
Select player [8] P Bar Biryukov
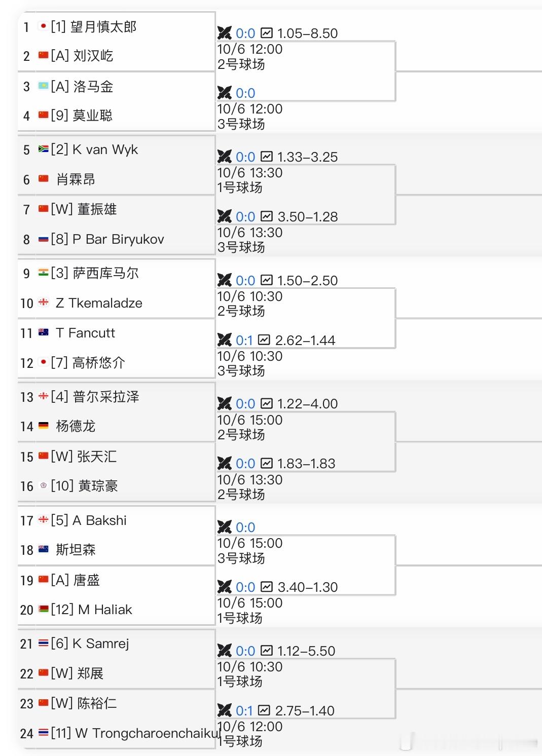pos(107,239)
